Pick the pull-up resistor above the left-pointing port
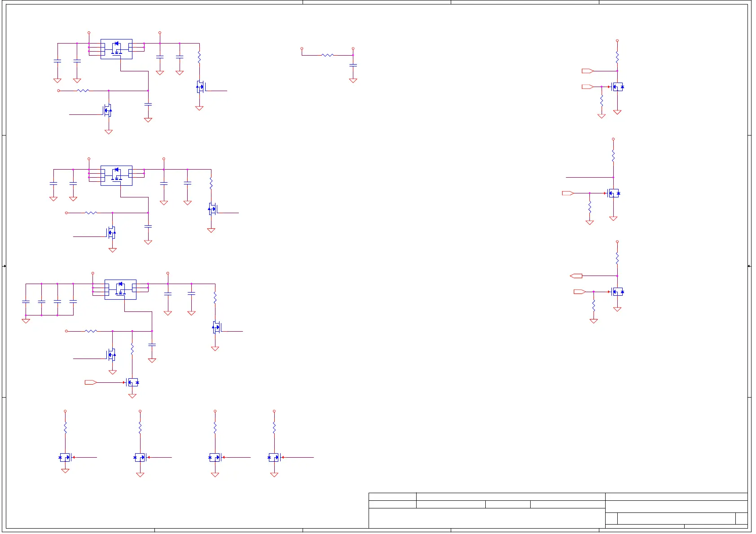This screenshot has height=534, width=756. coord(617,258)
